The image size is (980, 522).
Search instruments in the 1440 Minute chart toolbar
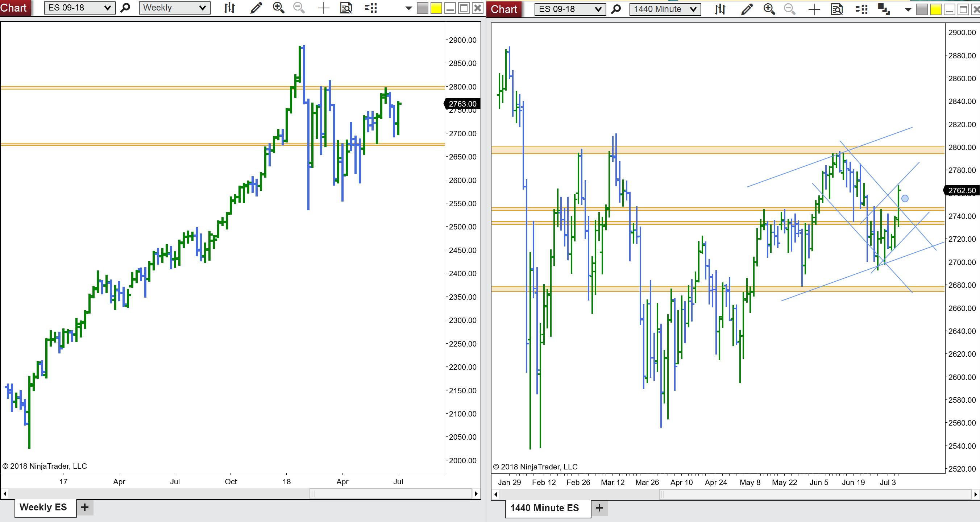pyautogui.click(x=616, y=9)
